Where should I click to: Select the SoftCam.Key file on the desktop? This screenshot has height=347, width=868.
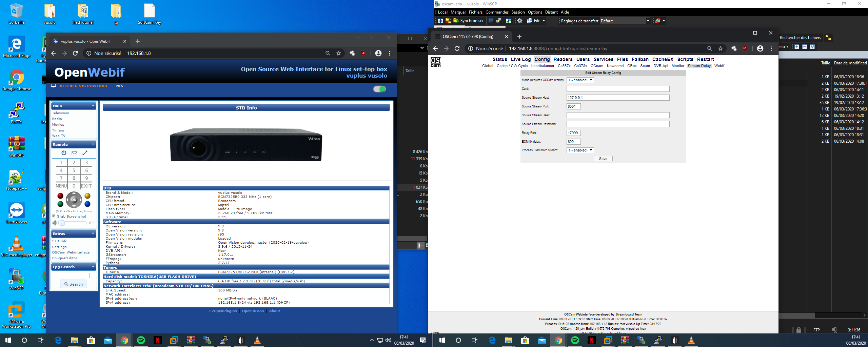pos(149,14)
